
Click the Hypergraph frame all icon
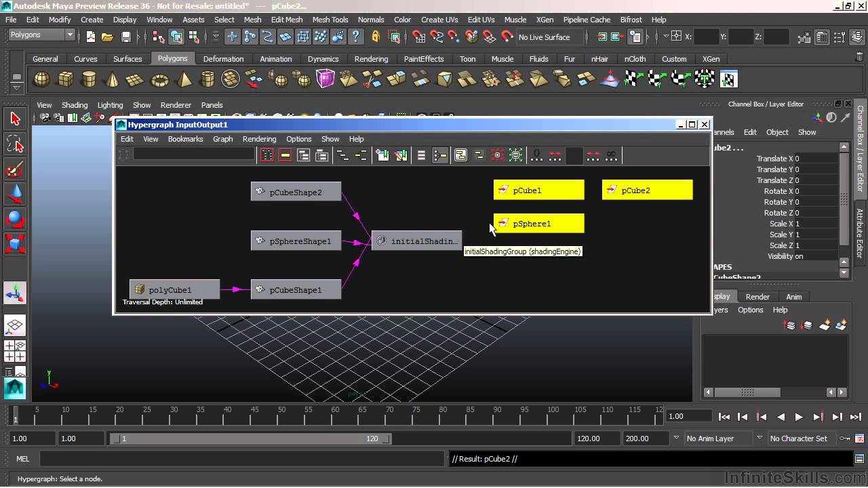click(267, 155)
